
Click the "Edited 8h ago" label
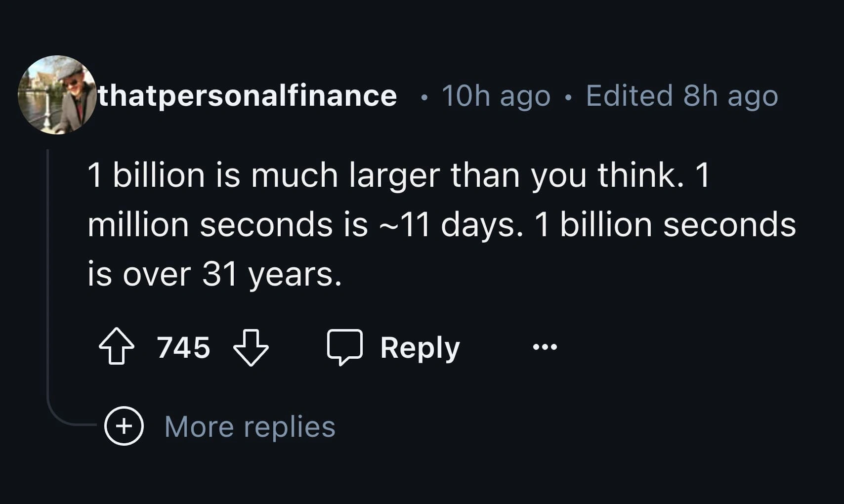point(681,95)
